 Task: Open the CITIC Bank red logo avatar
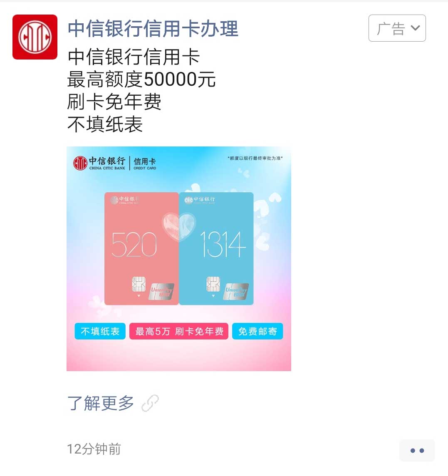pos(35,37)
